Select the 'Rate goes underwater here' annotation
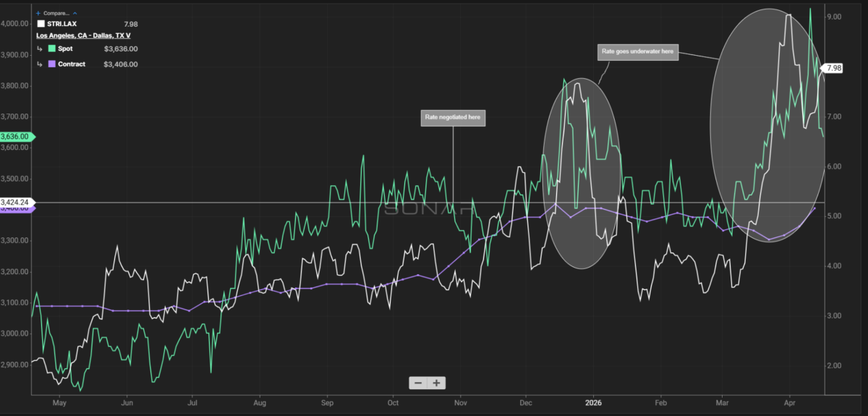Screen dimensions: 868x416 click(638, 51)
